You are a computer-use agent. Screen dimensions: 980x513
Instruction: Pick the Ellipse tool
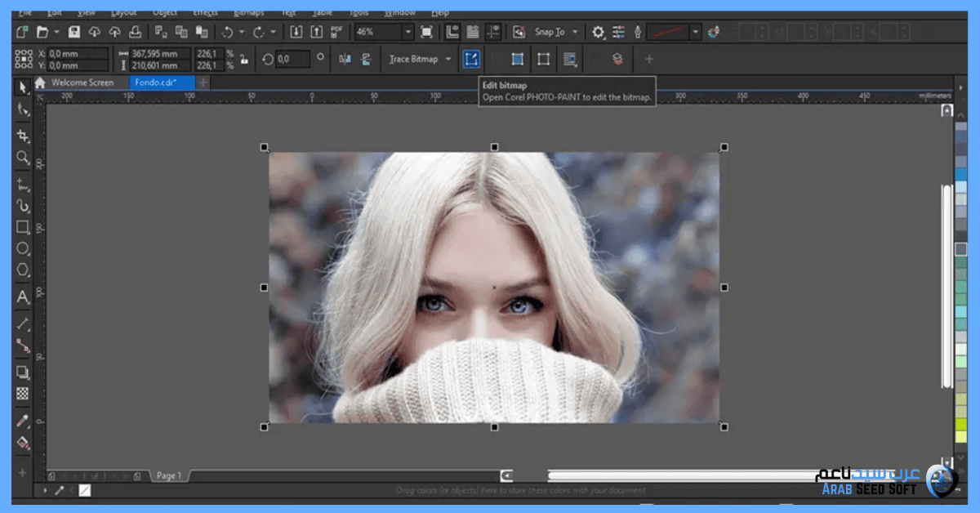23,248
